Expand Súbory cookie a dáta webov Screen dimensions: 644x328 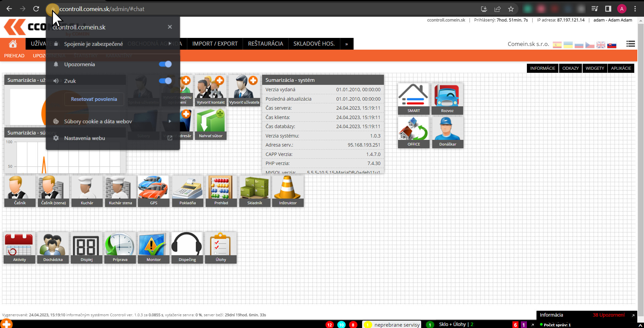(113, 121)
